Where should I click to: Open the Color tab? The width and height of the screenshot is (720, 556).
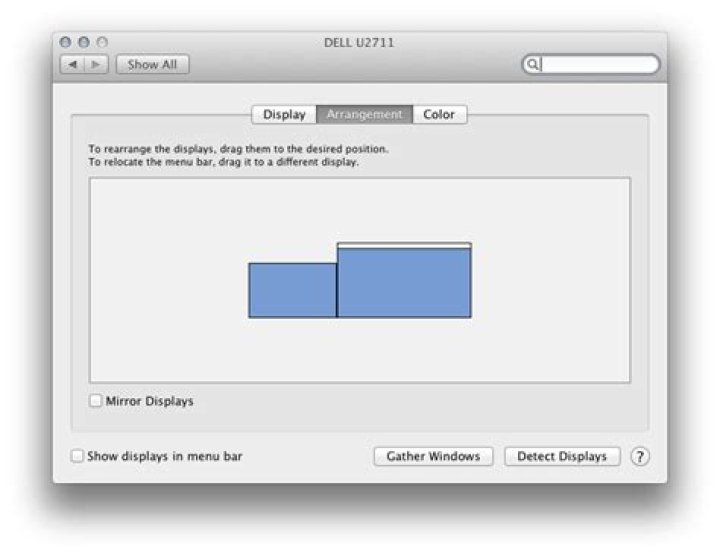[439, 114]
